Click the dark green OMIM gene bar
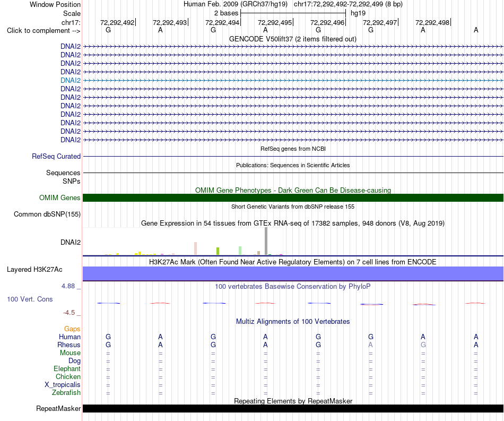This screenshot has height=421, width=504. click(293, 198)
